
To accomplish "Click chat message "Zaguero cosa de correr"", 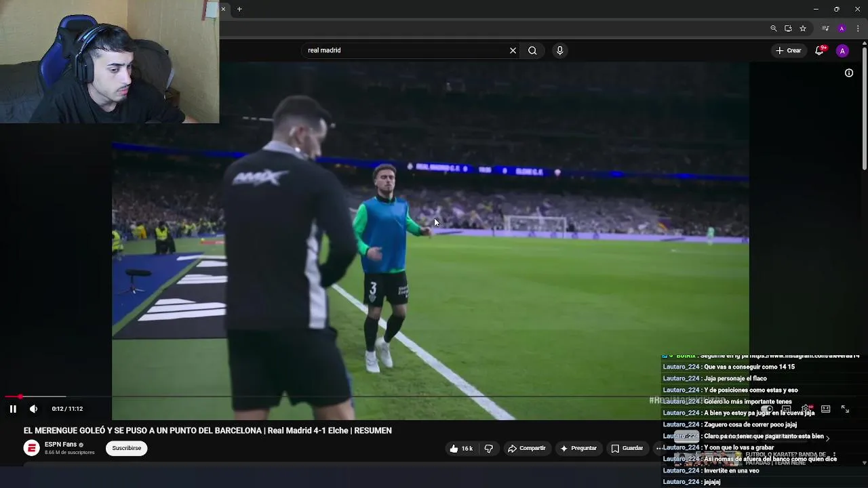I will coord(730,424).
